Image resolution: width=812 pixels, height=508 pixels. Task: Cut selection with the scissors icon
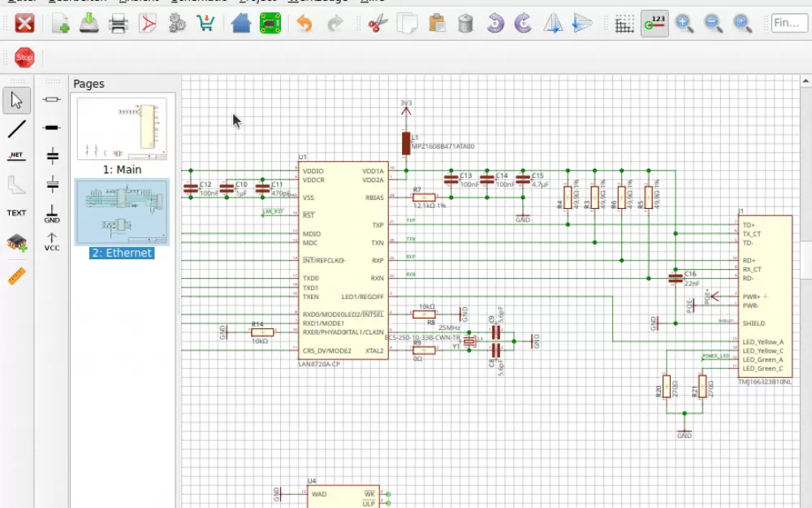point(378,24)
